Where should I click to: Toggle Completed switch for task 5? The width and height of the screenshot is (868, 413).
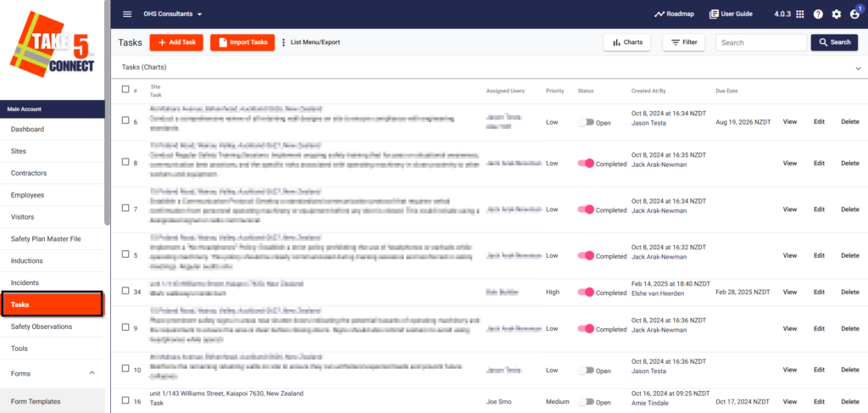click(586, 256)
